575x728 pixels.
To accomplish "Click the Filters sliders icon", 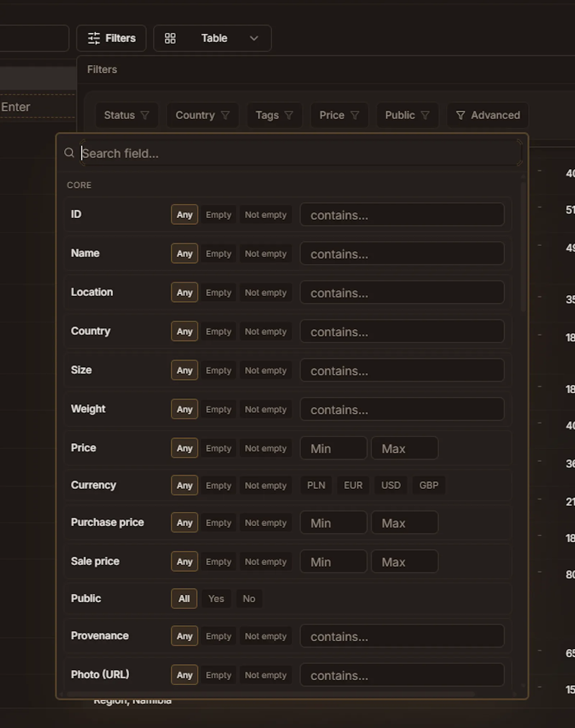I will click(94, 38).
